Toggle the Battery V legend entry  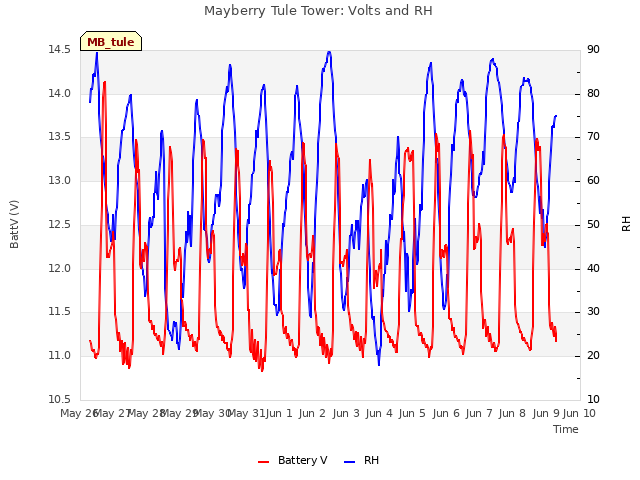pos(293,460)
